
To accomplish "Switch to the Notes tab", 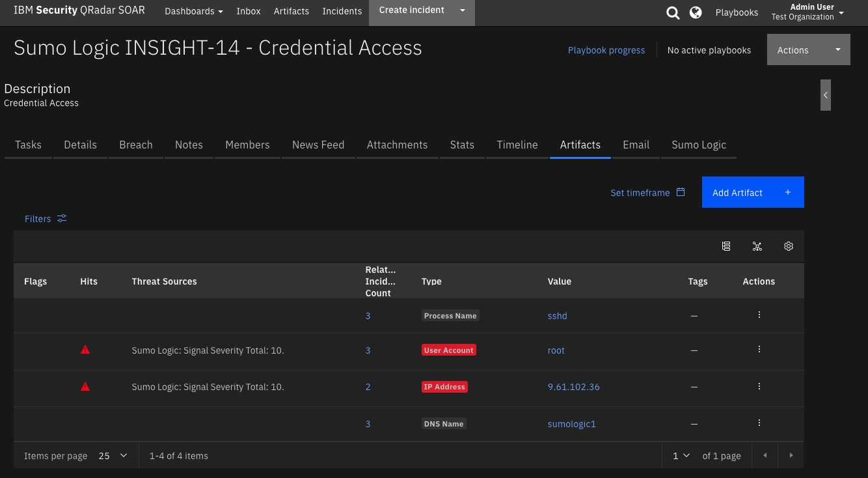I will (189, 145).
